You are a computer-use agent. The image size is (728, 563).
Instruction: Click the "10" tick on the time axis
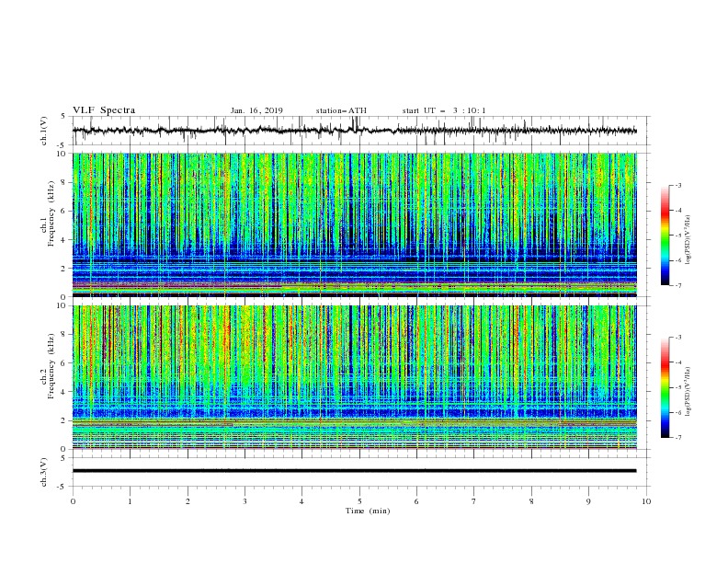click(646, 501)
